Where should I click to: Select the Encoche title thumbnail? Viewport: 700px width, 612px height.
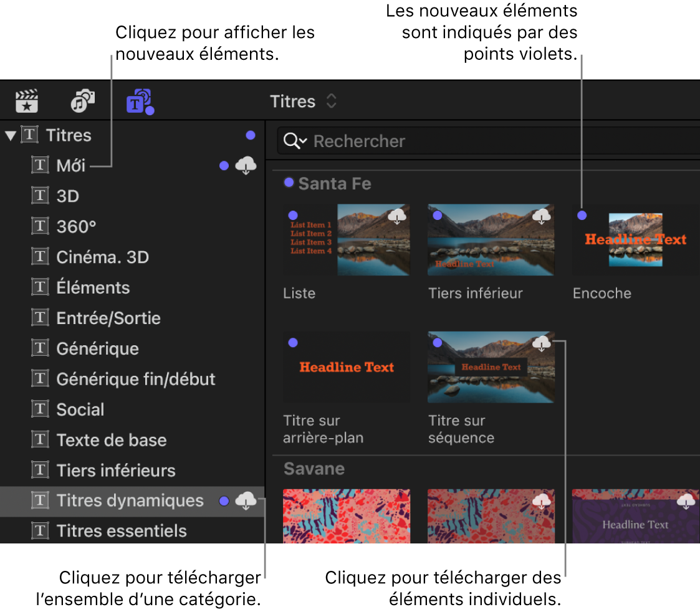pos(635,240)
